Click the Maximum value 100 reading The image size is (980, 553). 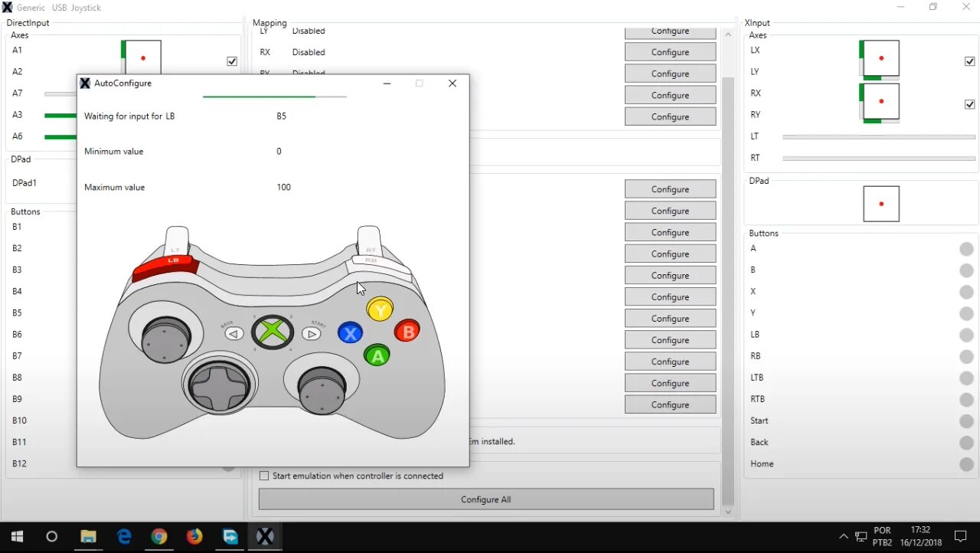(284, 187)
